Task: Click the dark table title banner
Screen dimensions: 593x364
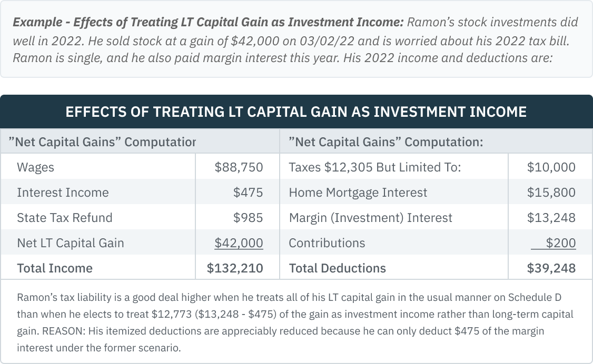Action: point(296,112)
